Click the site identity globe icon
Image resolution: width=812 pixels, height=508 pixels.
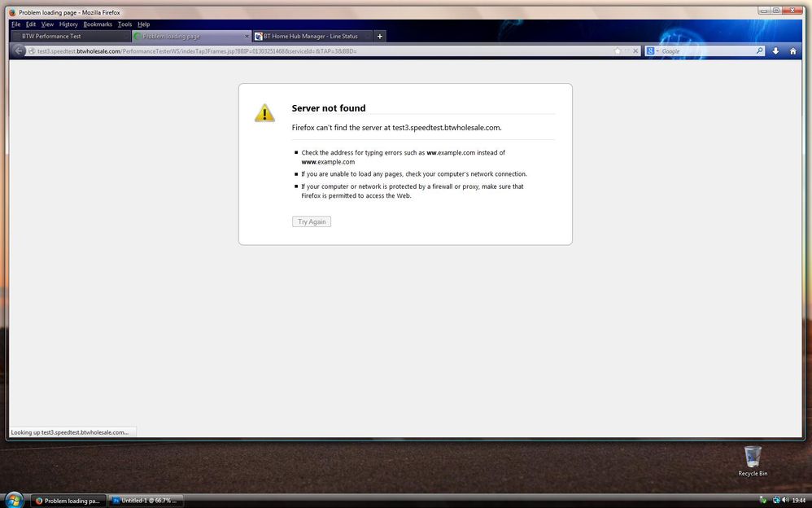[32, 50]
